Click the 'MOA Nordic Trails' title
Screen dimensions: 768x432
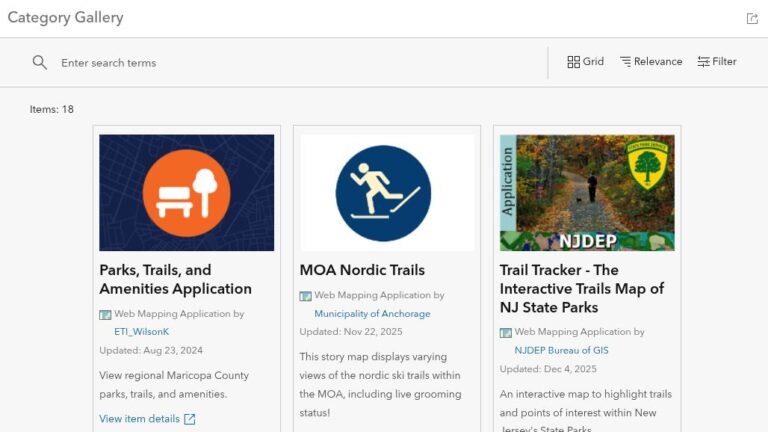pyautogui.click(x=362, y=270)
